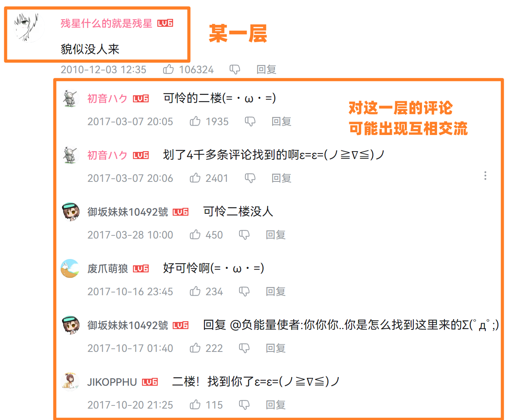
Task: Dislike the reply dated 2017-10-17 01:40
Action: point(244,348)
